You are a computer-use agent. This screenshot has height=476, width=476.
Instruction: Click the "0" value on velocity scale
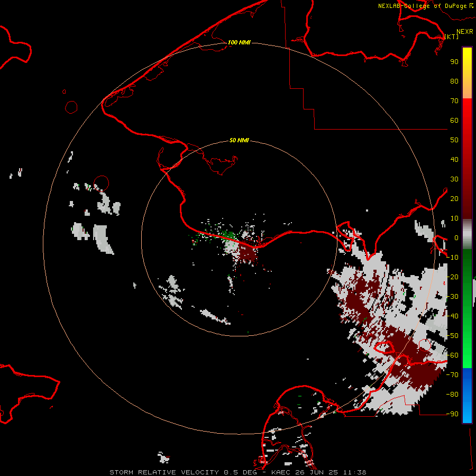pos(456,237)
